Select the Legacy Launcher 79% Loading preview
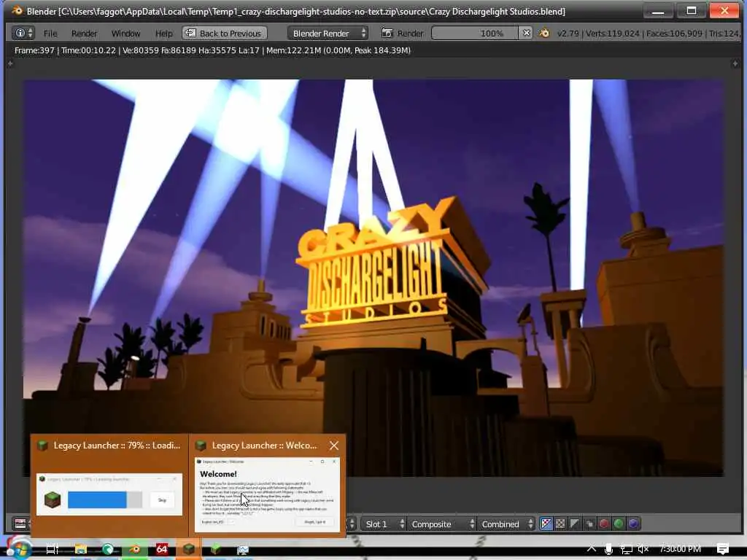 (x=109, y=485)
